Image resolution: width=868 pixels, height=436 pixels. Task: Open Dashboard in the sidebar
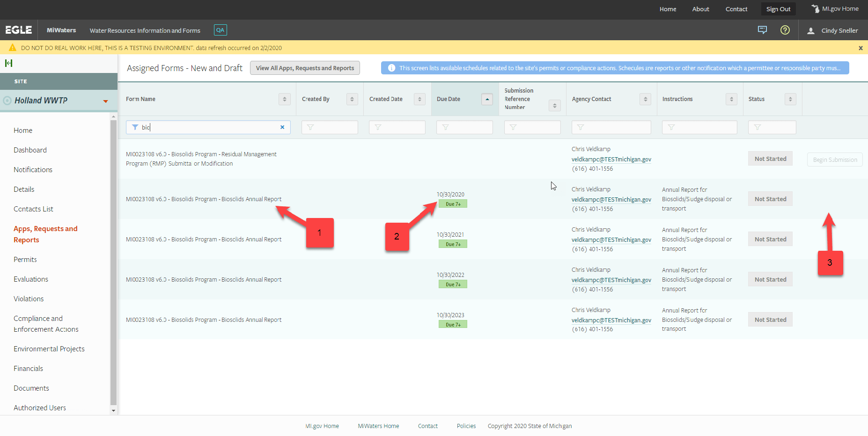click(30, 150)
